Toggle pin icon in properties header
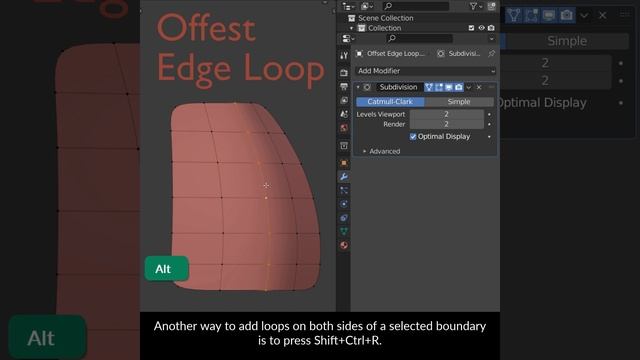 pyautogui.click(x=491, y=53)
